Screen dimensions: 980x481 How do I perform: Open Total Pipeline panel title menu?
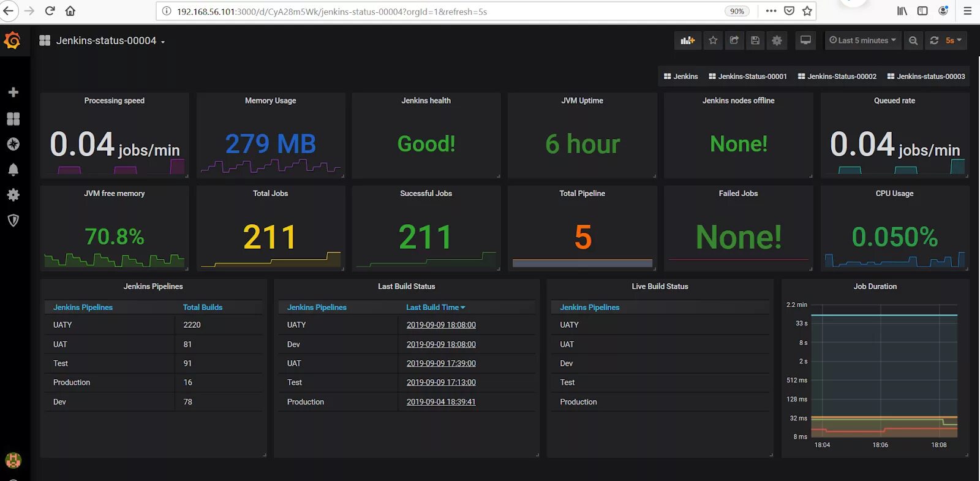(582, 193)
